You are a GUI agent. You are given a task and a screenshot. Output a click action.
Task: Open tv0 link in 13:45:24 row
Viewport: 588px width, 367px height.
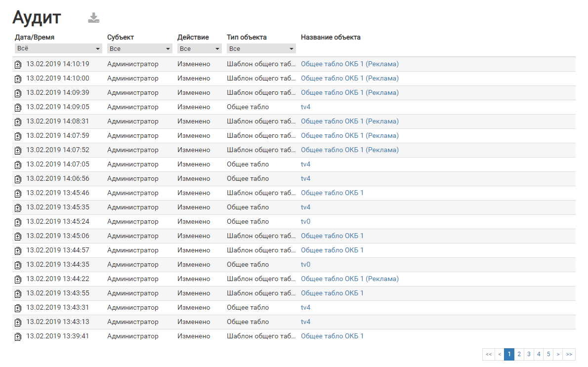tap(305, 222)
